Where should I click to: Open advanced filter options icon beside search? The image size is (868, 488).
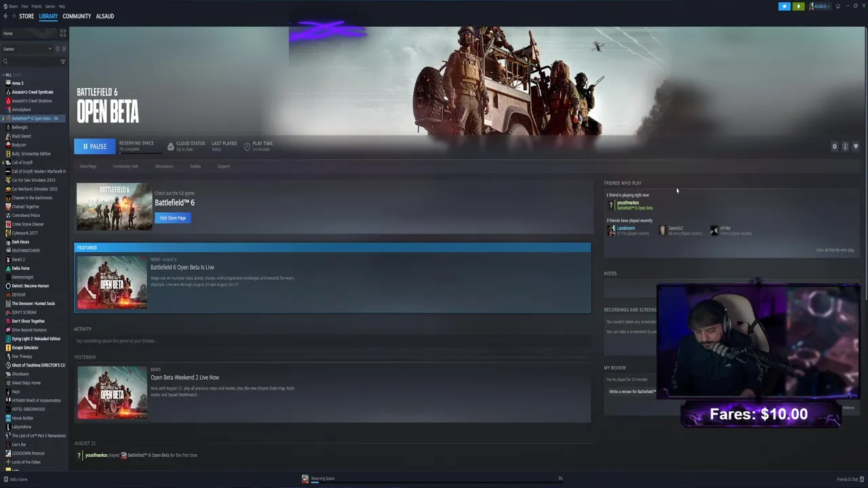coord(63,62)
